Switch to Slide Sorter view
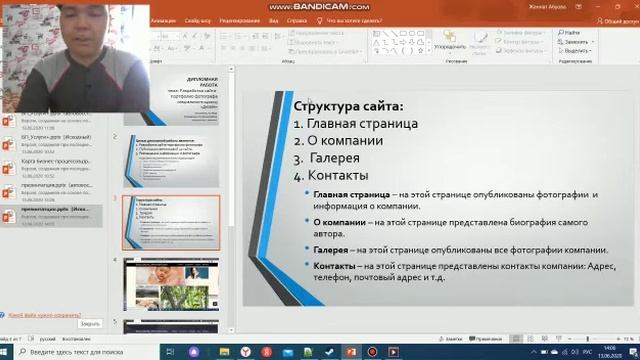 [x=531, y=339]
